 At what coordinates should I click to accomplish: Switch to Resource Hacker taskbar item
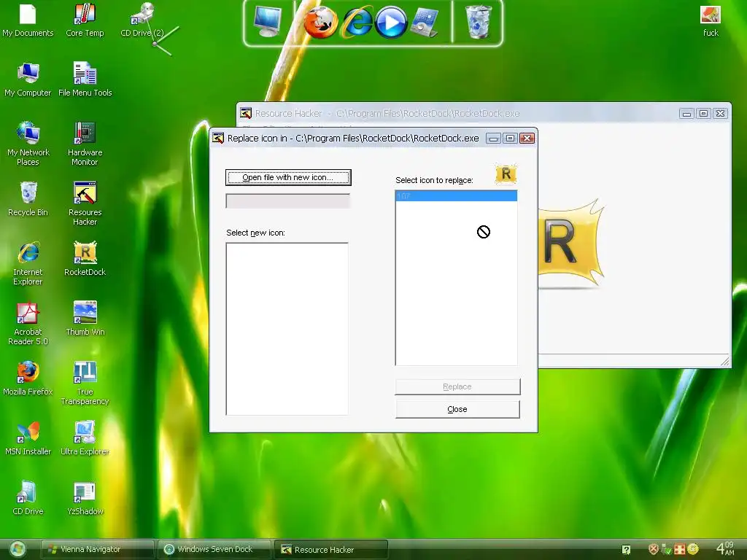pos(331,549)
